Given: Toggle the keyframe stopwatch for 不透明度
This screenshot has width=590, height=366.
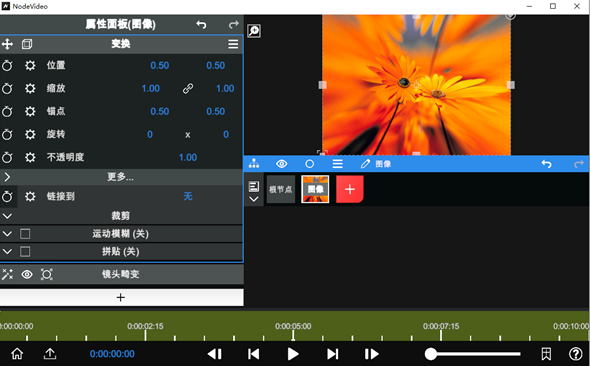Looking at the screenshot, I should click(7, 157).
